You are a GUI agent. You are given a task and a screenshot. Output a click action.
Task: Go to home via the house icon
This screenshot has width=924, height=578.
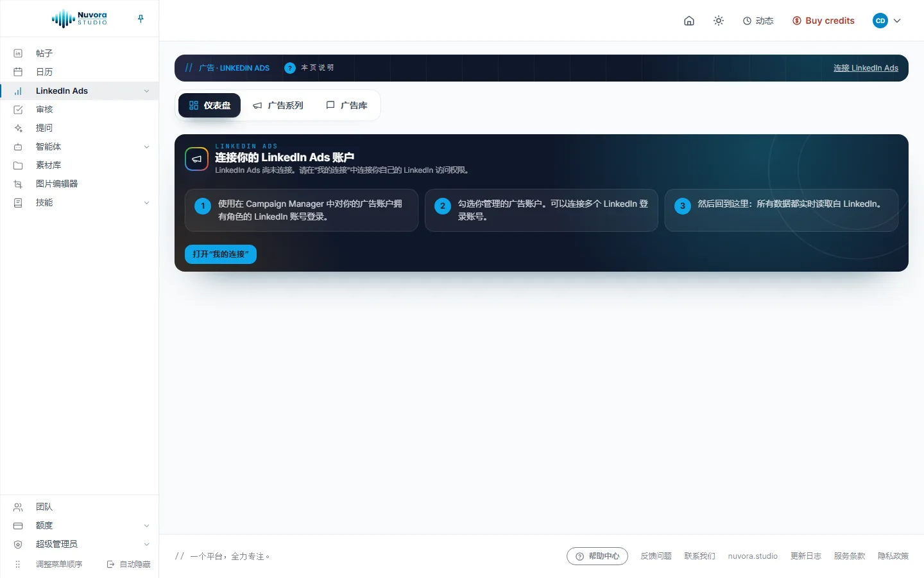689,21
